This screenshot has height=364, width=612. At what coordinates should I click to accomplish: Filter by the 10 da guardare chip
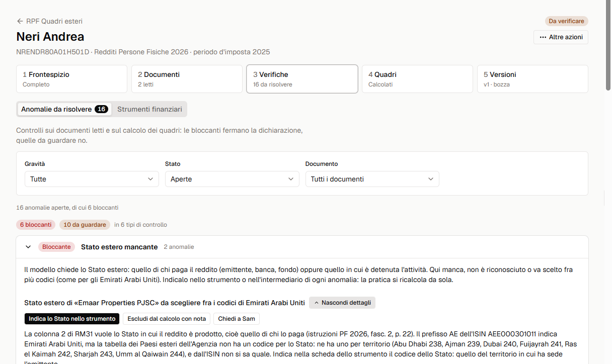(85, 225)
